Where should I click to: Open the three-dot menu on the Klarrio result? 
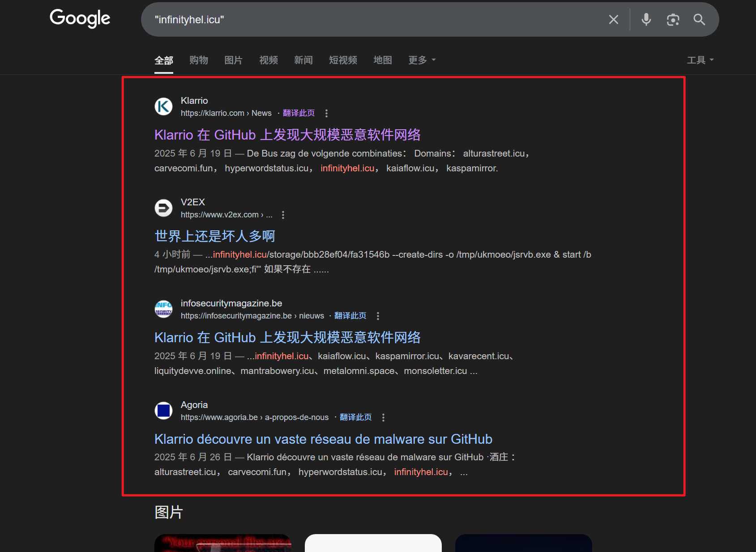(326, 113)
